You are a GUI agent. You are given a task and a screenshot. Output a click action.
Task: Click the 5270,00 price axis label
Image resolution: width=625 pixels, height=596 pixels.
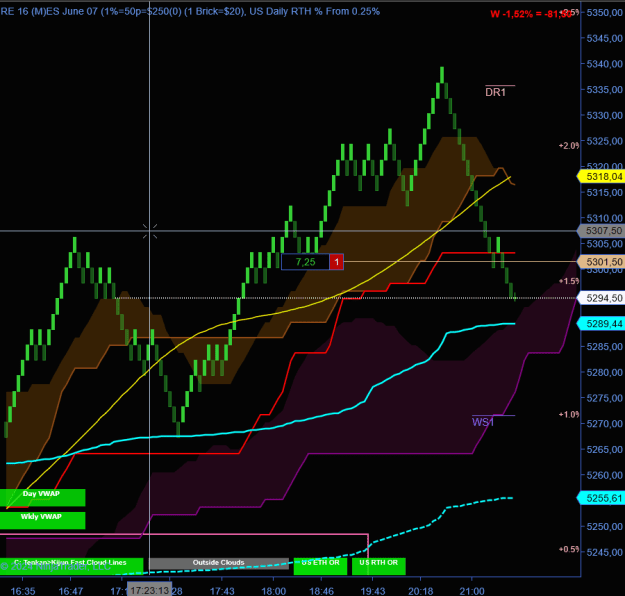[604, 424]
